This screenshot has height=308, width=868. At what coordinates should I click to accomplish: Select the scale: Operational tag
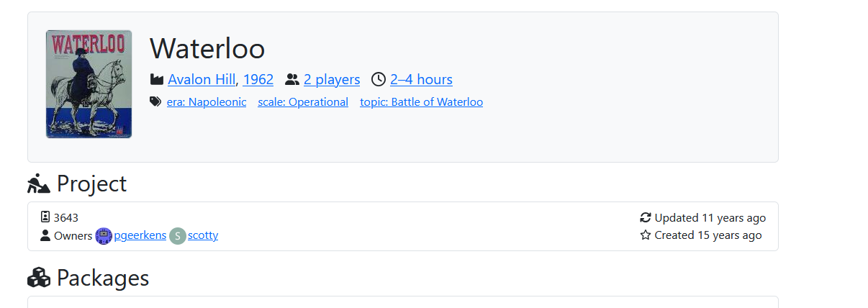[303, 102]
